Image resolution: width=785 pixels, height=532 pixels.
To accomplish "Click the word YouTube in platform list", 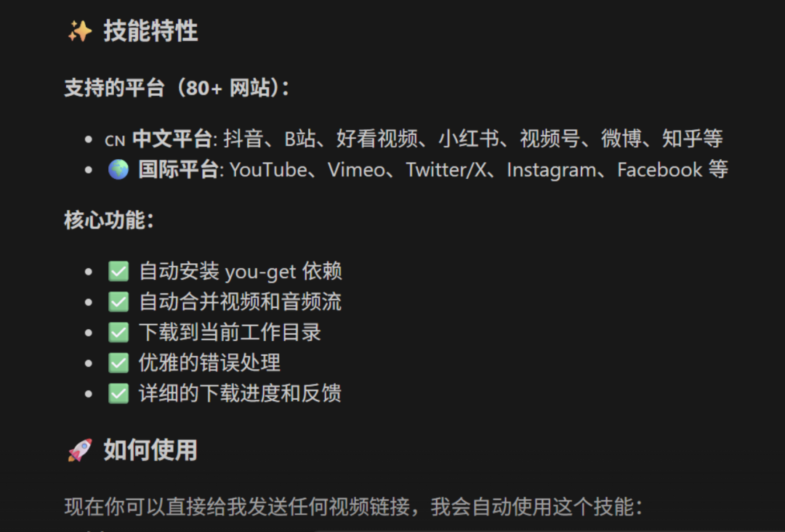I will click(x=268, y=170).
